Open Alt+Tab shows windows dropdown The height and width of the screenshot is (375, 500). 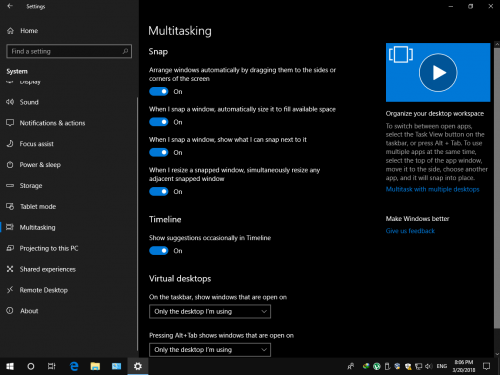coord(210,350)
